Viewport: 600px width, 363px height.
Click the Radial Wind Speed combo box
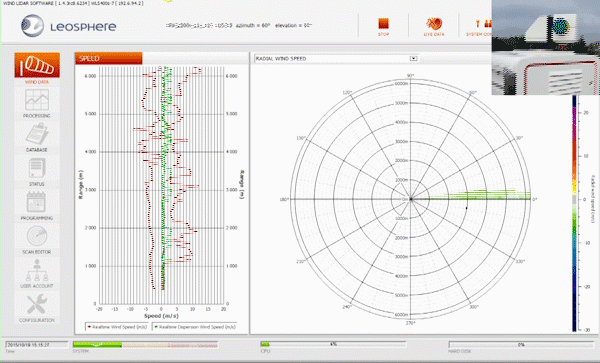[336, 59]
